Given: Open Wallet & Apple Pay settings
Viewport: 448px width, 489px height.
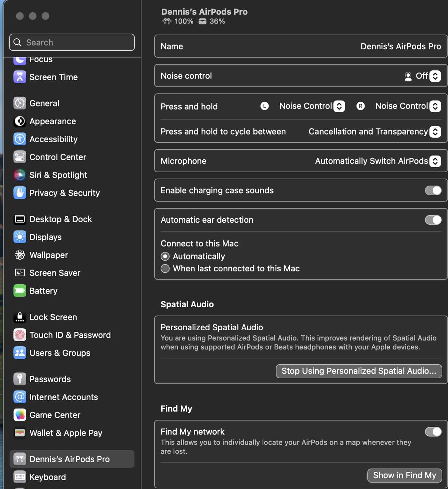Looking at the screenshot, I should [x=66, y=433].
